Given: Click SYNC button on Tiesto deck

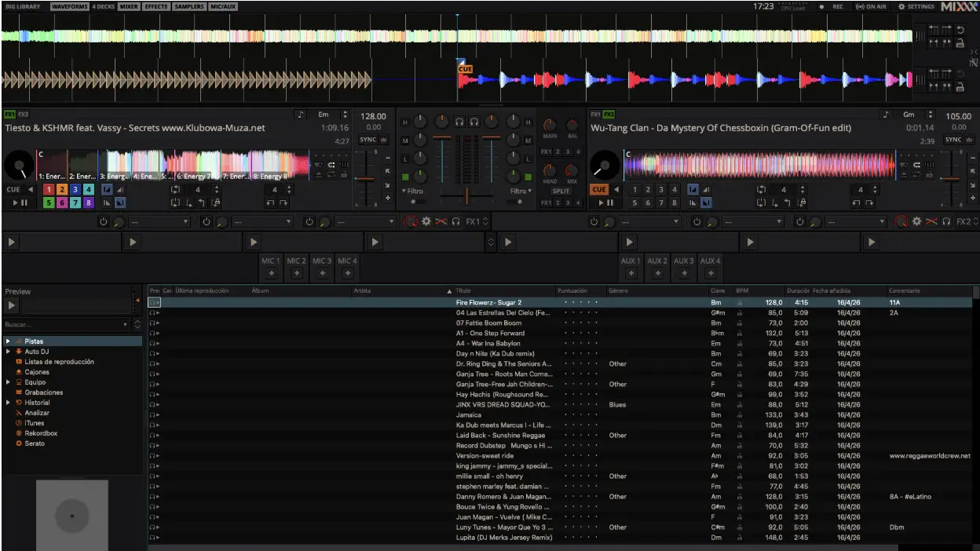Looking at the screenshot, I should coord(368,140).
